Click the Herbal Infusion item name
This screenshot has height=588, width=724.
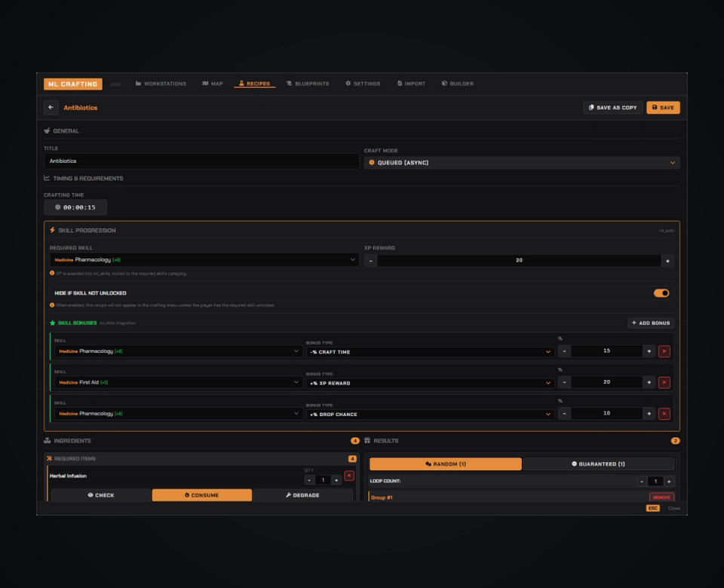(x=68, y=476)
